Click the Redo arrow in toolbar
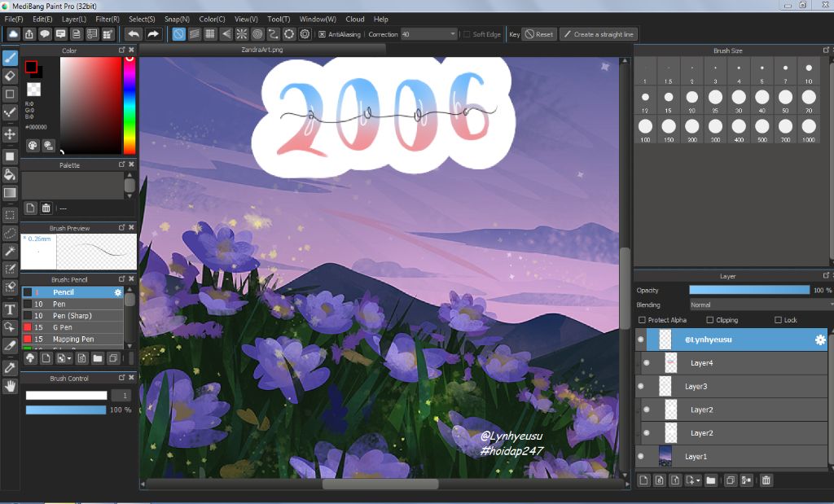Image resolution: width=834 pixels, height=504 pixels. click(153, 34)
